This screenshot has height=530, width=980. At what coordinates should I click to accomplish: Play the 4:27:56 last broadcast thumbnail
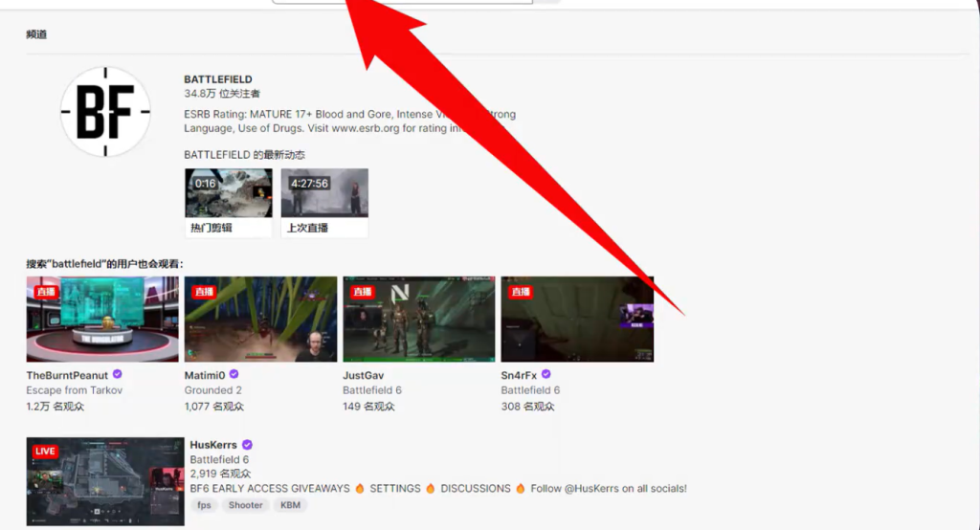pyautogui.click(x=324, y=193)
